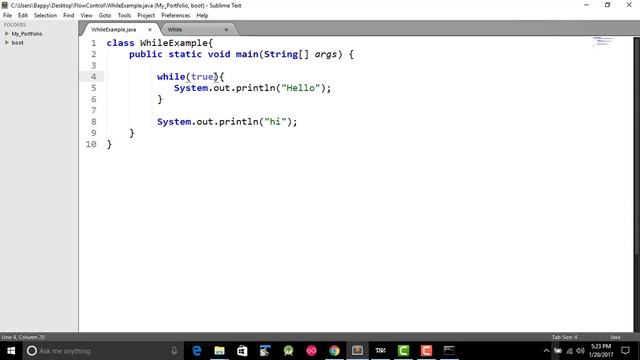Screen dimensions: 640x360
Task: Open the Action Center notifications icon
Action: click(x=625, y=351)
